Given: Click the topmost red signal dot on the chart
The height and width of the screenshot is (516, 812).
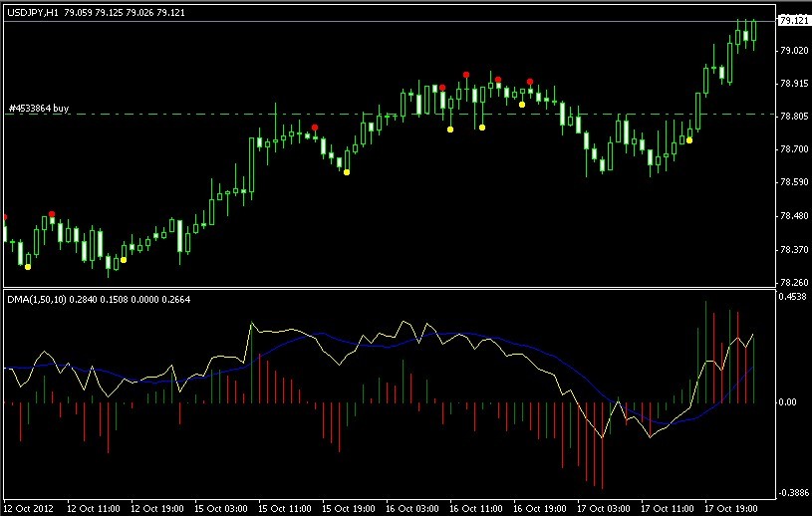Looking at the screenshot, I should coord(466,75).
